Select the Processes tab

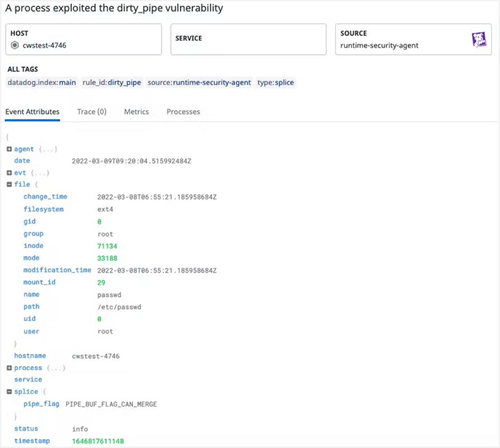[x=183, y=112]
